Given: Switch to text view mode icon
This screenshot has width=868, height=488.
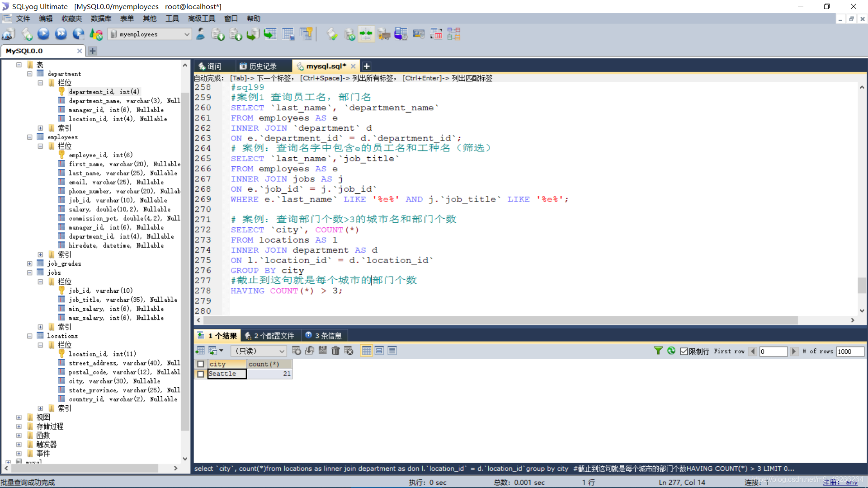Looking at the screenshot, I should tap(392, 351).
